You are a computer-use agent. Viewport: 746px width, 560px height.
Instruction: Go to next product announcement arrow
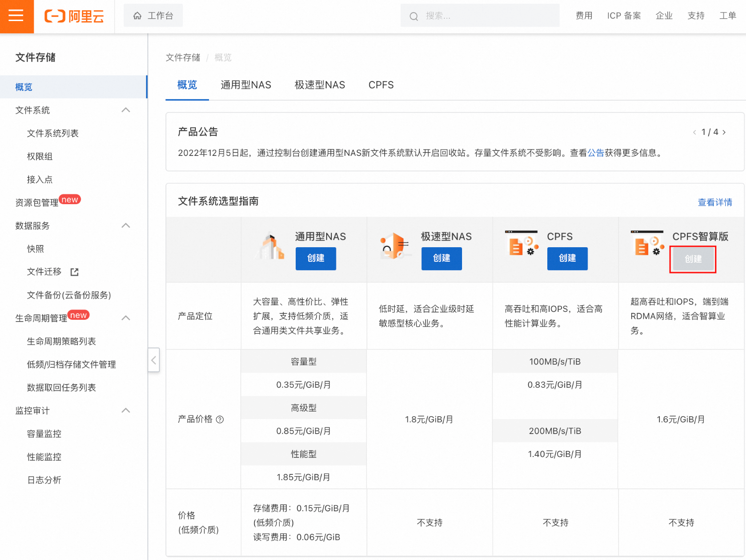click(724, 133)
